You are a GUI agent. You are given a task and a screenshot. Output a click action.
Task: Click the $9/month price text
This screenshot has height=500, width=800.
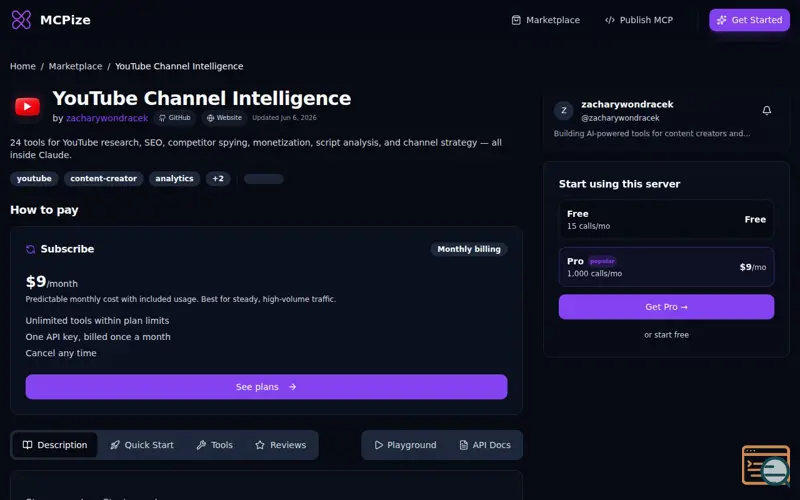point(52,282)
